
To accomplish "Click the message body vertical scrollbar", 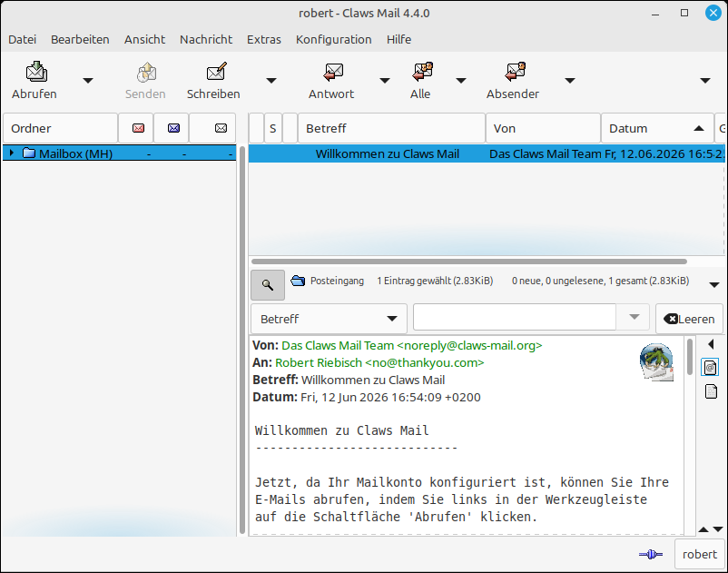I will (x=690, y=357).
